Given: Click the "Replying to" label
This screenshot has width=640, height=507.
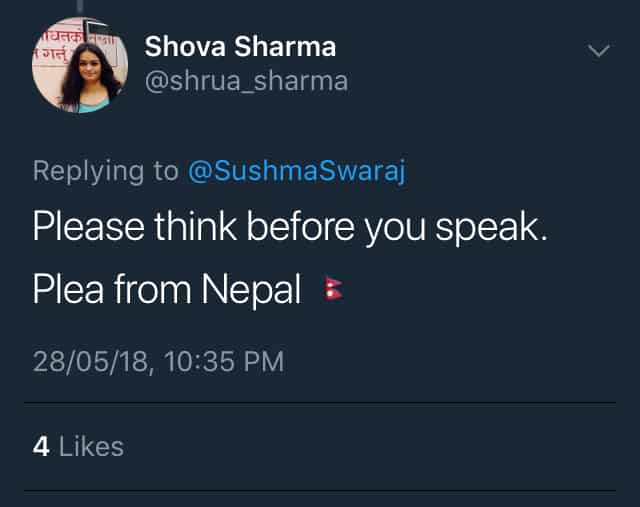Looking at the screenshot, I should tap(105, 171).
